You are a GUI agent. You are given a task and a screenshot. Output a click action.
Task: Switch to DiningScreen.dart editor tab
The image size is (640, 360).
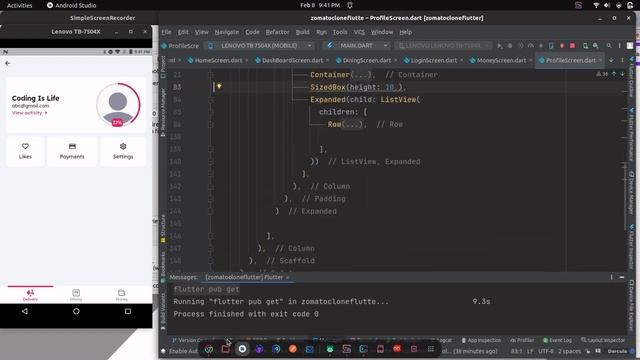pos(366,60)
